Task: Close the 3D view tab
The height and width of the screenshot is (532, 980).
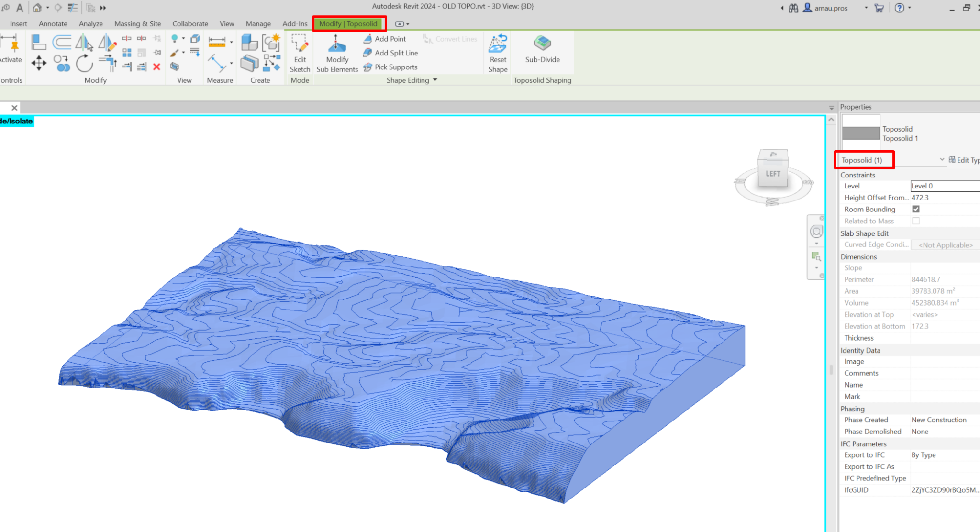Action: (14, 108)
